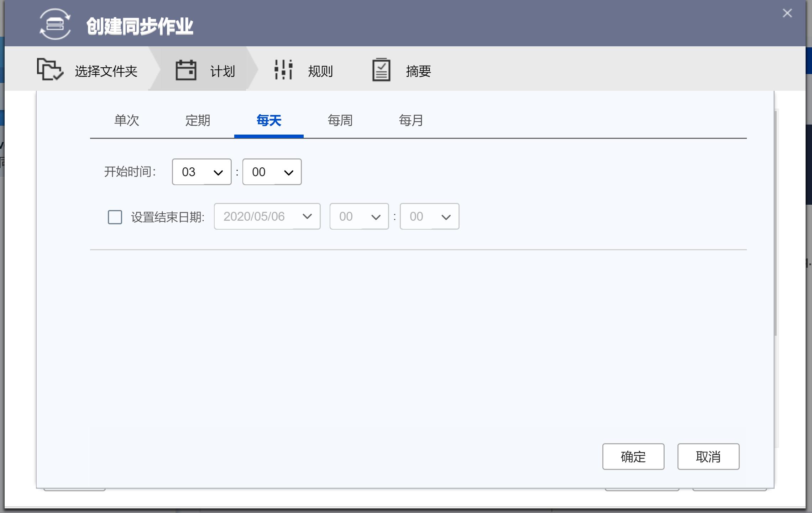Select the 选择文件夹 wizard step

(x=106, y=71)
